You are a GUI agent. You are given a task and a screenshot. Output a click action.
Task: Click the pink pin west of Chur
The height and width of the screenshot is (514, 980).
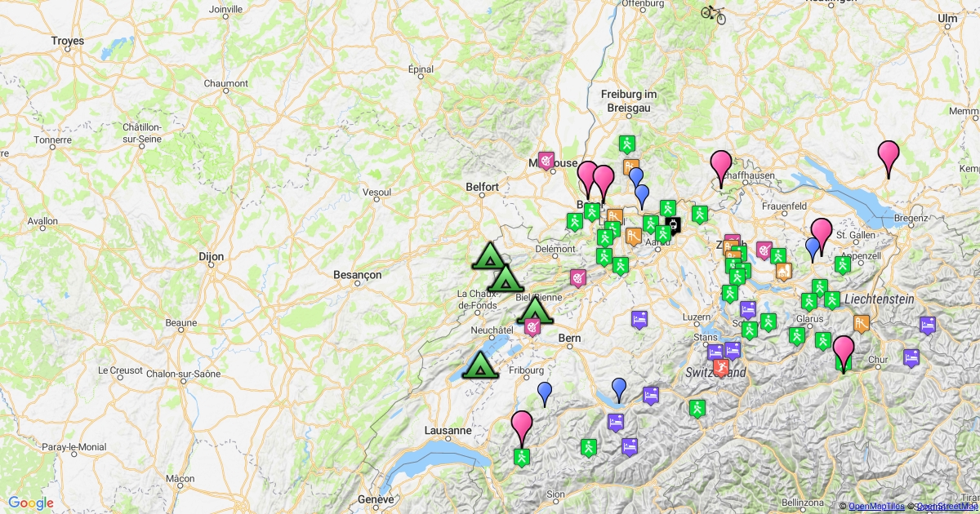[844, 352]
